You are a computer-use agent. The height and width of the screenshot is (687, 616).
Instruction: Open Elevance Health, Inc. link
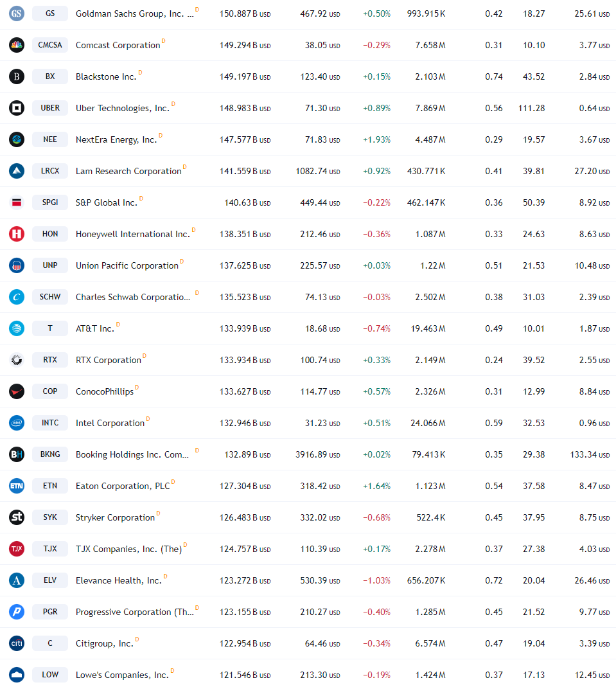[119, 580]
